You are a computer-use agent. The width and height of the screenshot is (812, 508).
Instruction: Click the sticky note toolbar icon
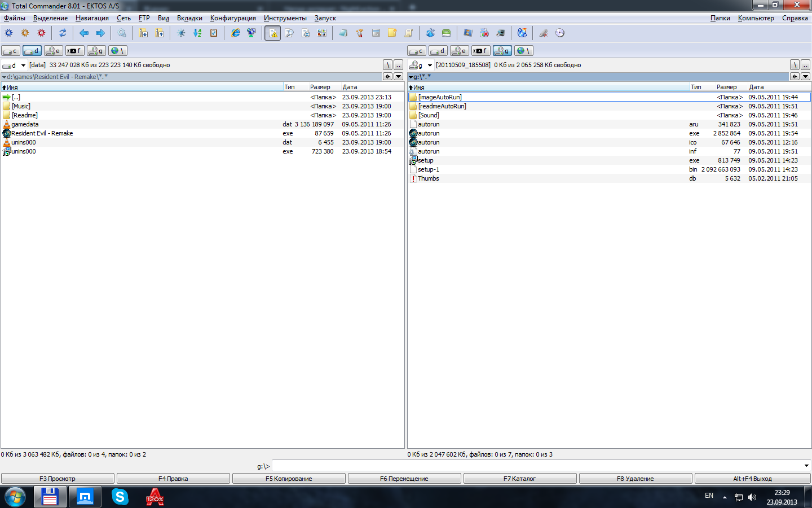(392, 33)
